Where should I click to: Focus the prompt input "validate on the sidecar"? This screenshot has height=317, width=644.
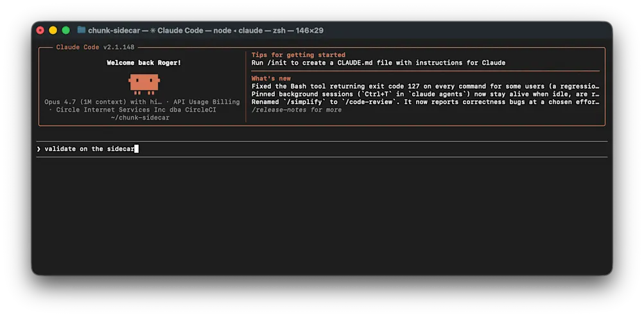[x=322, y=149]
